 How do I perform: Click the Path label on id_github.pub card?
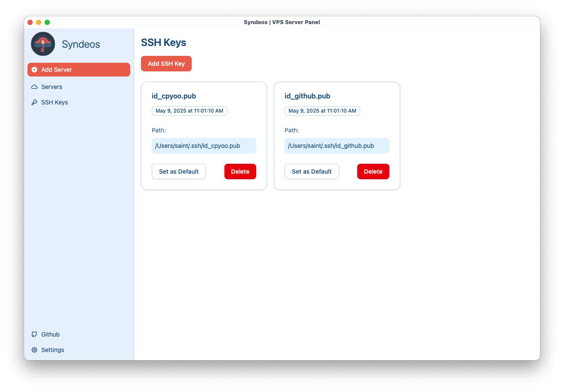292,130
